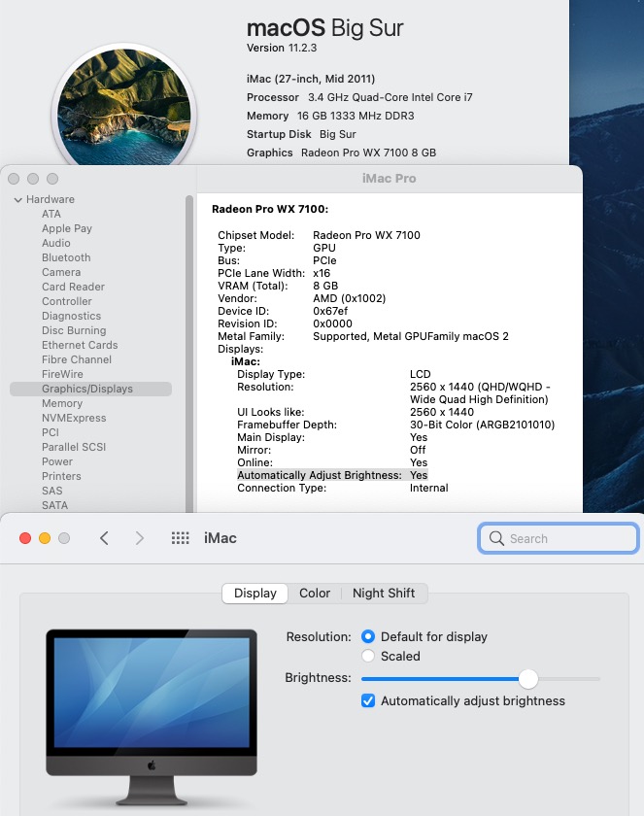Click the forward arrow in Displays preferences

coord(140,538)
